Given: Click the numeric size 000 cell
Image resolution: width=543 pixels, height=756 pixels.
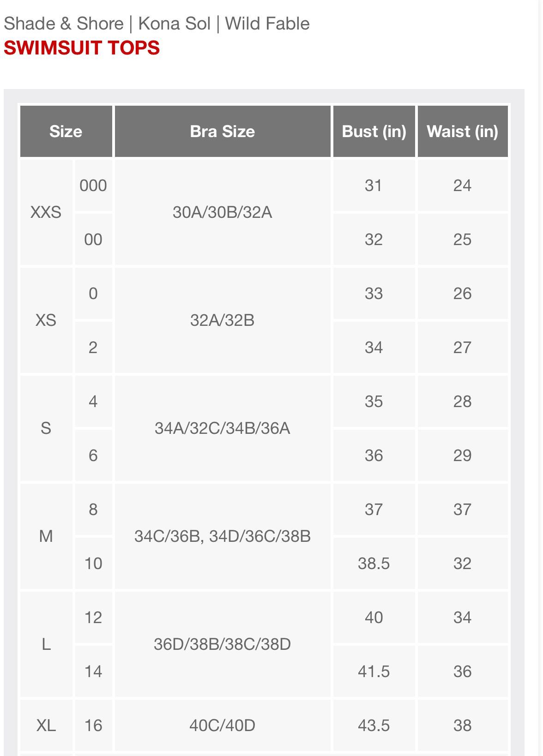Looking at the screenshot, I should [93, 186].
